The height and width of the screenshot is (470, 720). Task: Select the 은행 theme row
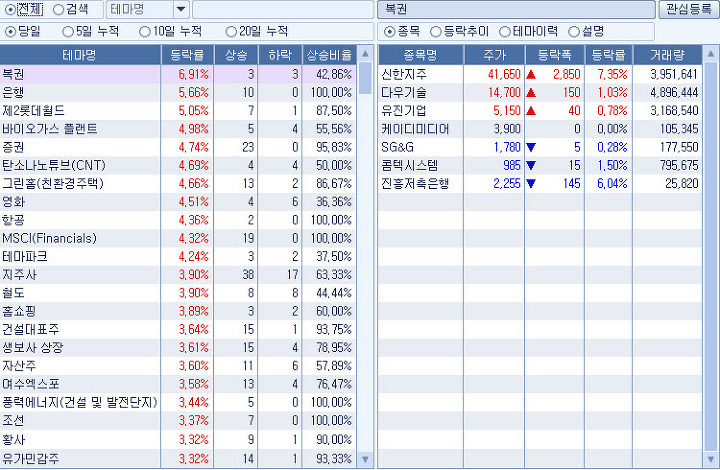point(178,93)
